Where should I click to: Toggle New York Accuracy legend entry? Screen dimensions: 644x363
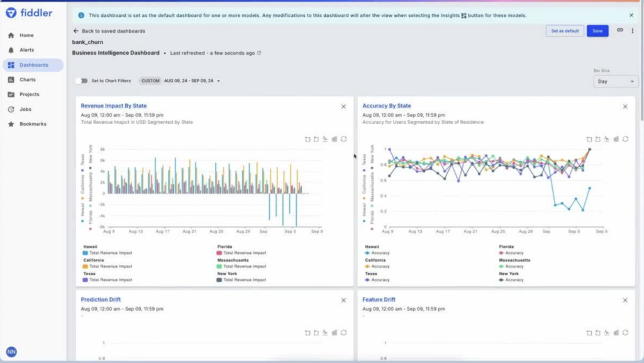511,280
